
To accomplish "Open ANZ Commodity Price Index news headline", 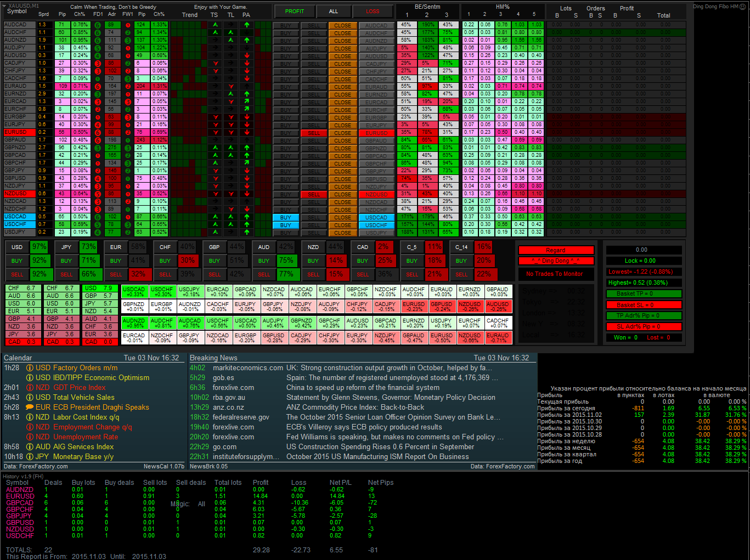I will pyautogui.click(x=355, y=408).
